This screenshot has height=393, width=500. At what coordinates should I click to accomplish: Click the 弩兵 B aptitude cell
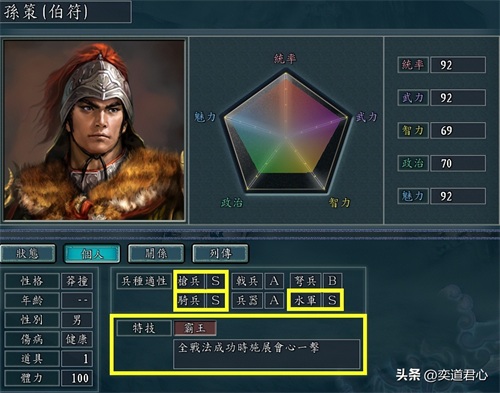point(316,281)
